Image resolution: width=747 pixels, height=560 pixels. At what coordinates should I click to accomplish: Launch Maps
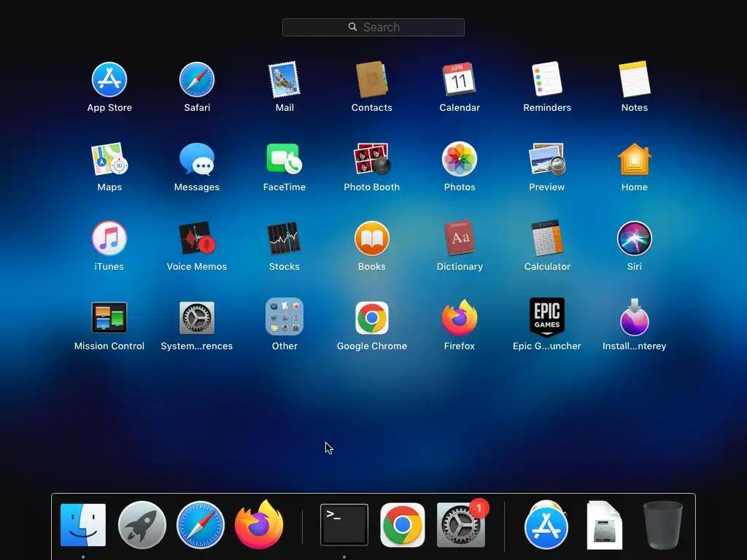click(x=109, y=159)
